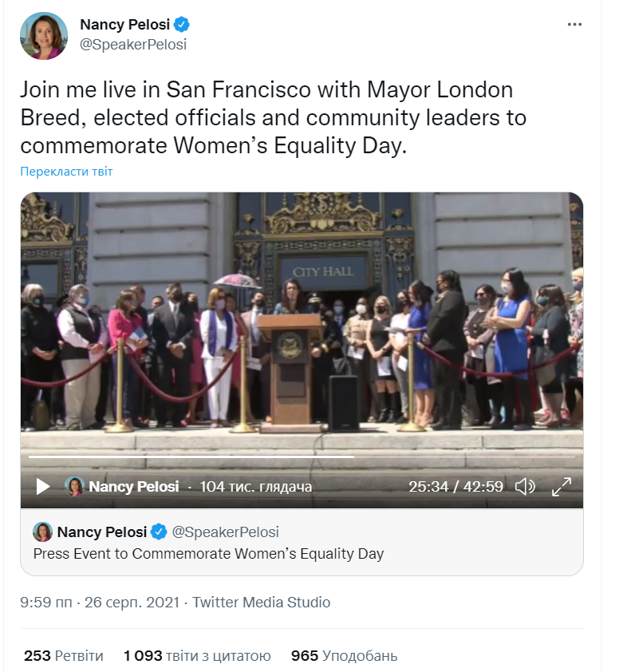
Task: View the 253 Ретвіти list
Action: [x=64, y=656]
